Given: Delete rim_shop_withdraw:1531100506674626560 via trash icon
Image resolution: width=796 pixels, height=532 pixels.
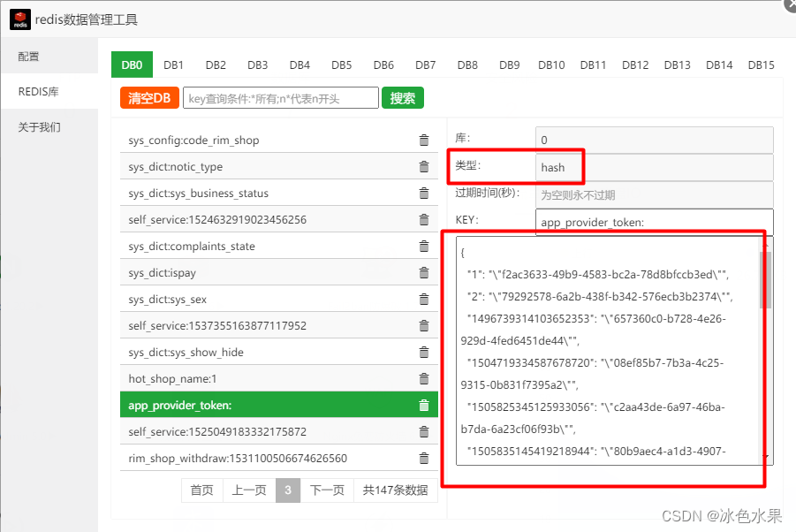Looking at the screenshot, I should [424, 459].
